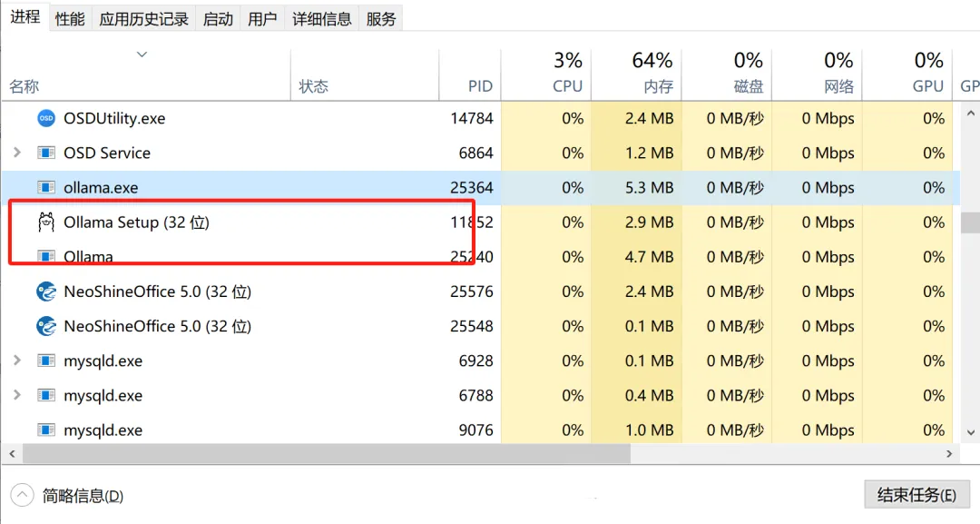Click the OSD Service process icon

(46, 153)
